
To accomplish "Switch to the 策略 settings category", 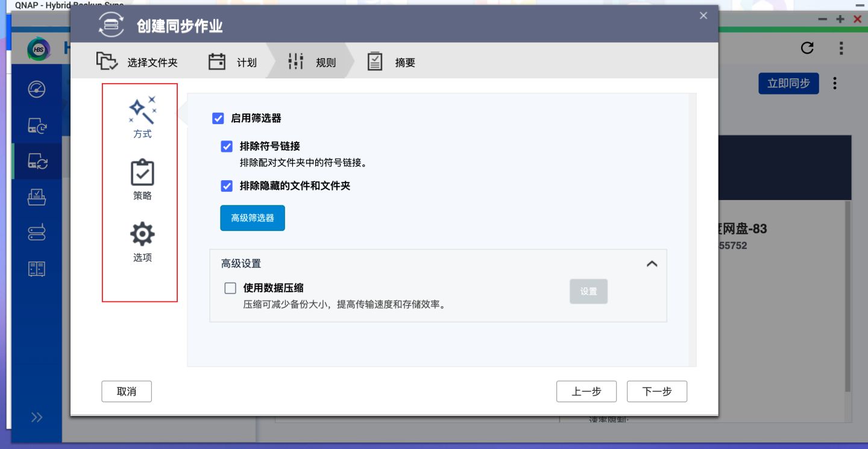I will tap(142, 178).
